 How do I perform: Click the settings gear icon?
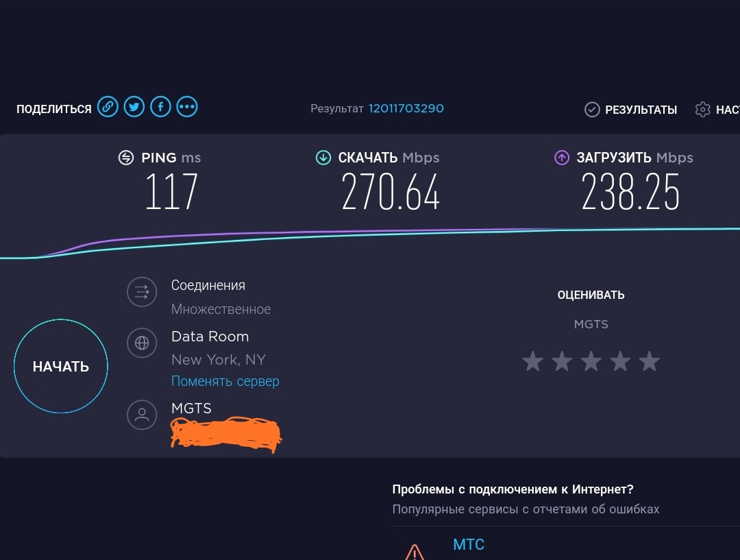point(702,110)
